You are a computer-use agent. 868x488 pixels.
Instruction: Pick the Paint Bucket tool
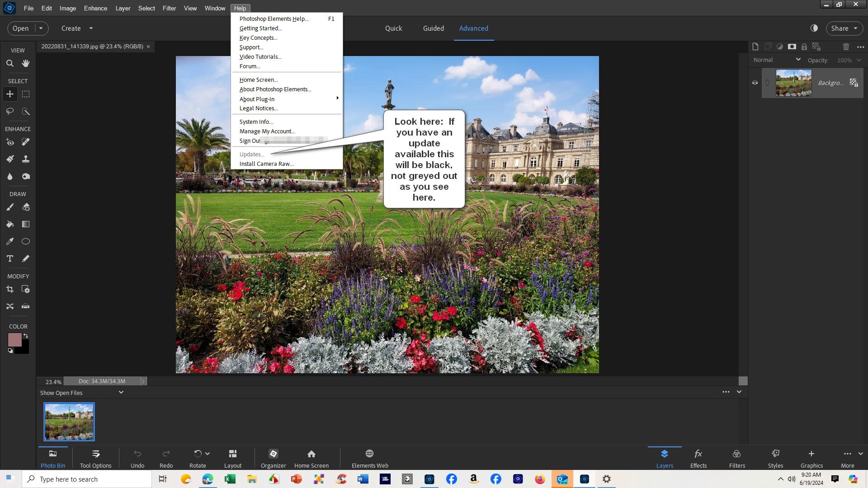(9, 224)
